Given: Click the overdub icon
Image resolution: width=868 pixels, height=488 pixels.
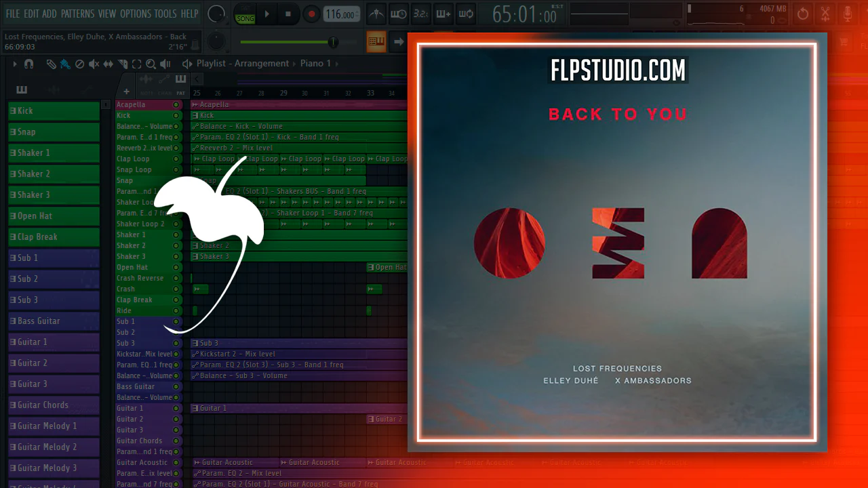Looking at the screenshot, I should tap(443, 14).
